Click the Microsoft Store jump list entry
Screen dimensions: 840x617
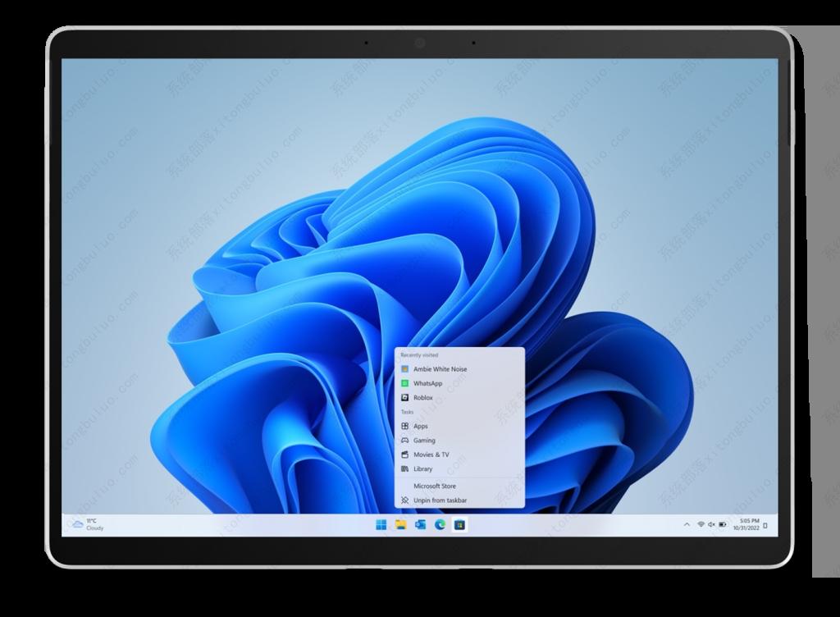[434, 486]
